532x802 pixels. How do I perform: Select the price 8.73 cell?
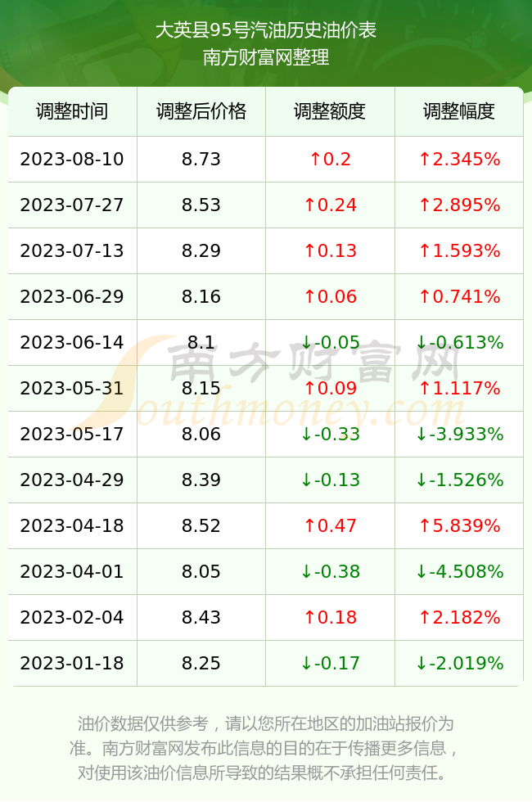click(201, 159)
